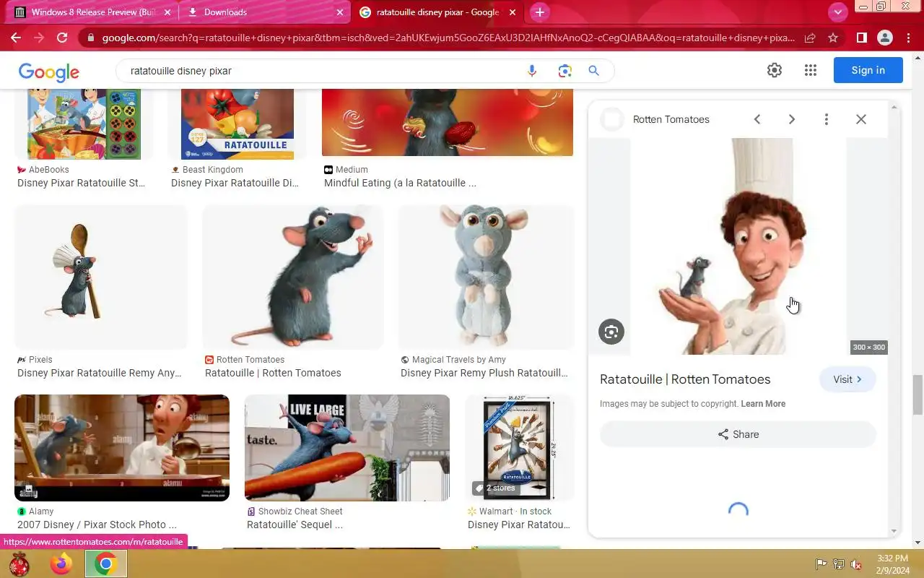Screen dimensions: 924x578
Task: Reload the current page
Action: point(62,38)
